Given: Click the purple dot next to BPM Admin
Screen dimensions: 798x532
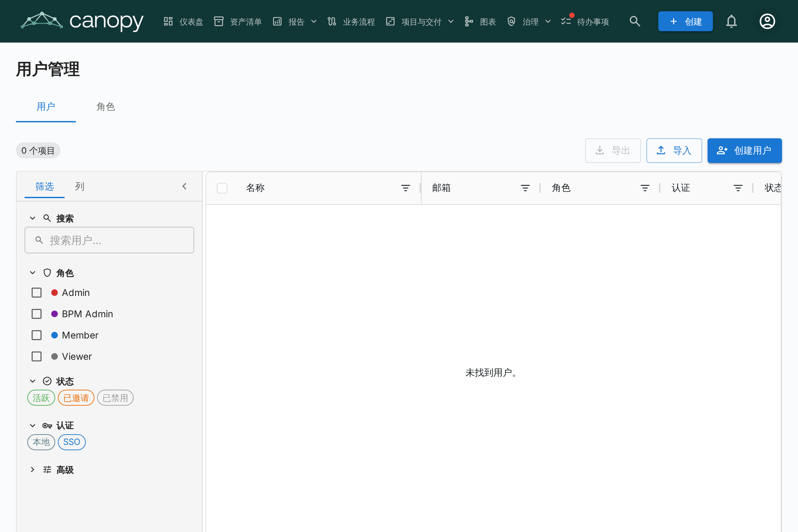Looking at the screenshot, I should point(54,314).
